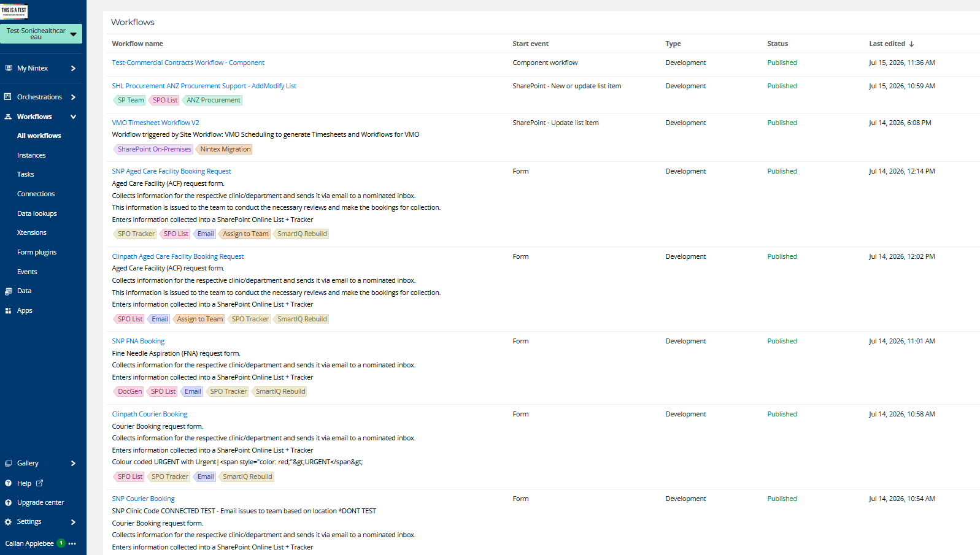The height and width of the screenshot is (555, 980).
Task: Open Events in the sidebar
Action: 27,272
